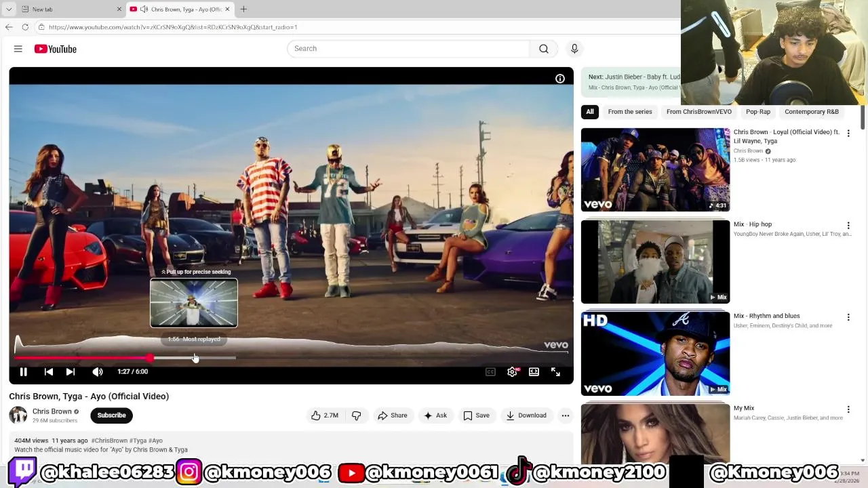
Task: Close the New tab browser tab
Action: [119, 9]
